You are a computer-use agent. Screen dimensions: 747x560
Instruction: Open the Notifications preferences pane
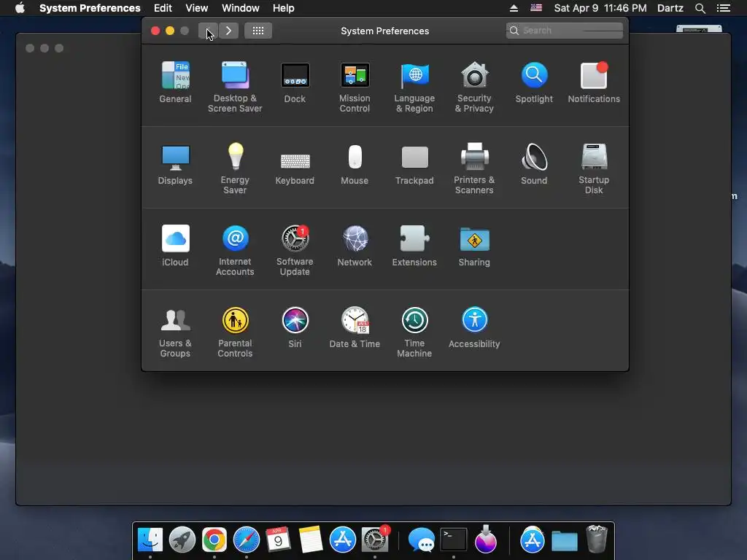[x=594, y=82]
